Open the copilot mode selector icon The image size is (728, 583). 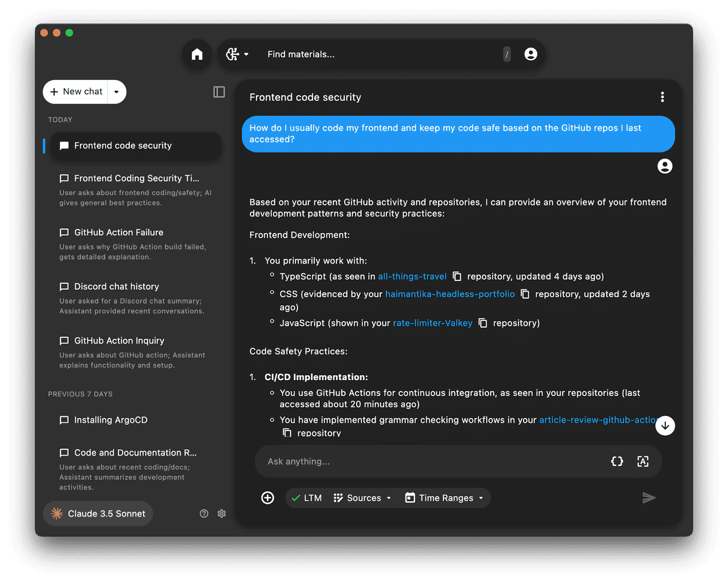[x=238, y=55]
